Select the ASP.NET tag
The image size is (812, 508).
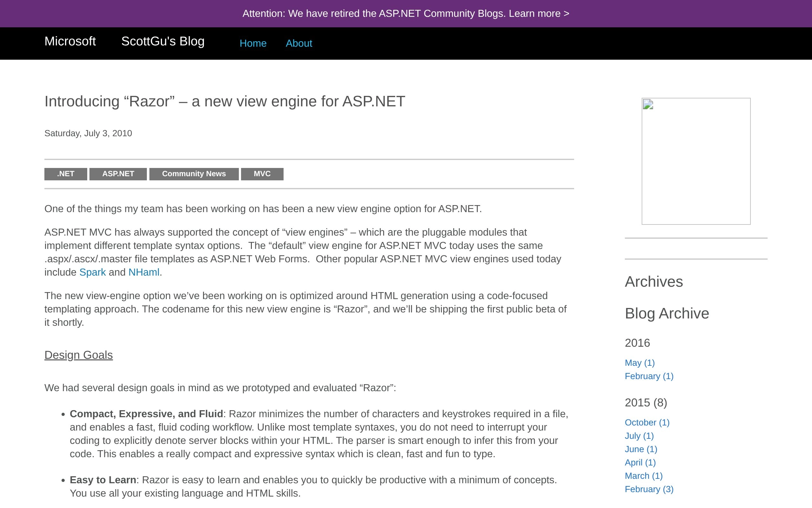pos(118,174)
